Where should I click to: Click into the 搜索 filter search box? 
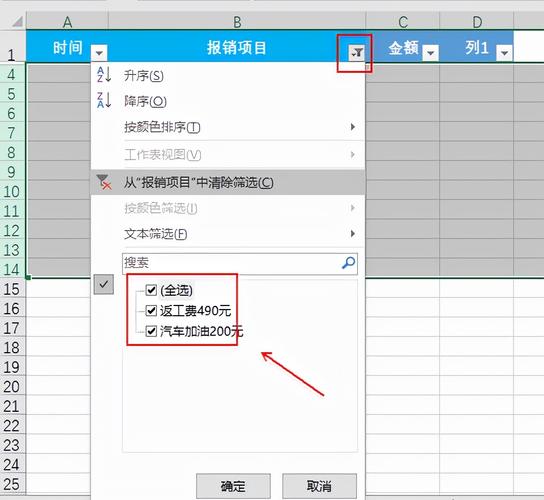coord(240,263)
